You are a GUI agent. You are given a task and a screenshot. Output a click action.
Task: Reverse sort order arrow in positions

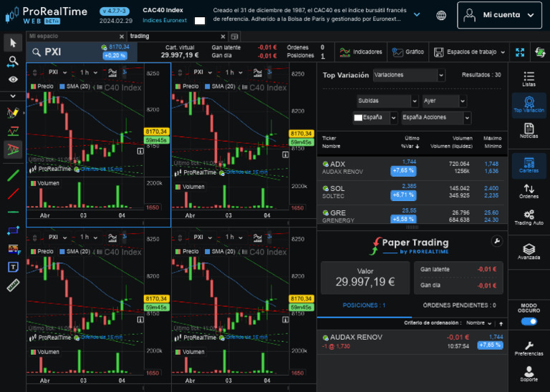(501, 324)
